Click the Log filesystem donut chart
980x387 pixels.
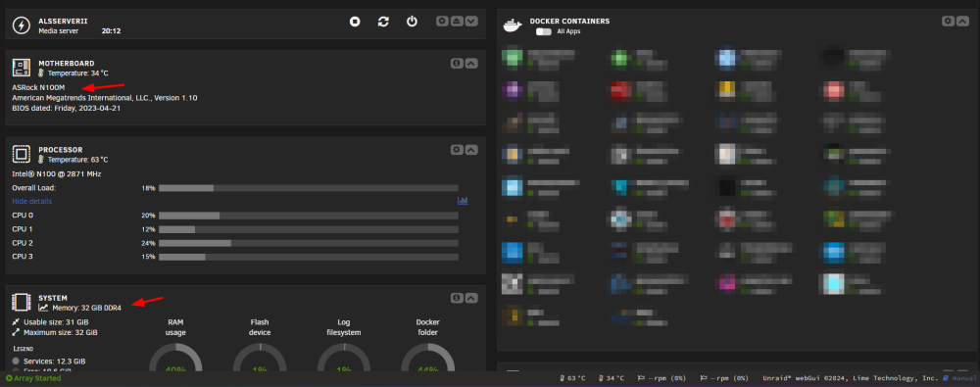344,357
